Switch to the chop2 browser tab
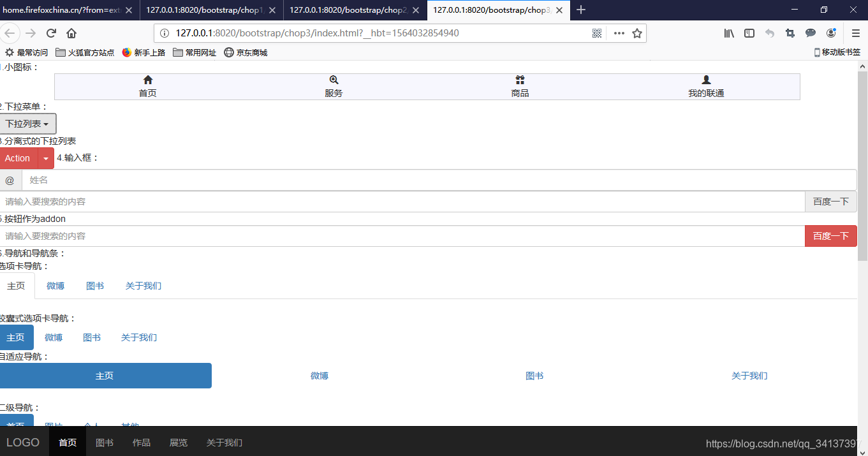Viewport: 868px width, 456px height. [355, 10]
